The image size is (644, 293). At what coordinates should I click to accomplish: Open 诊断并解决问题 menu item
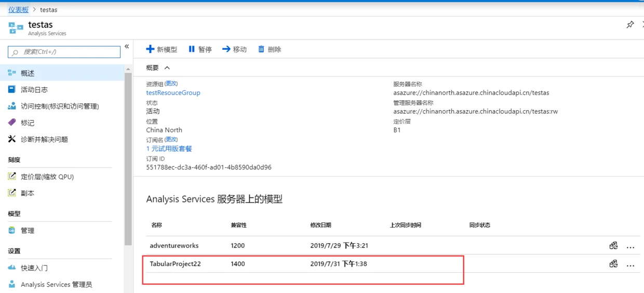pyautogui.click(x=44, y=139)
